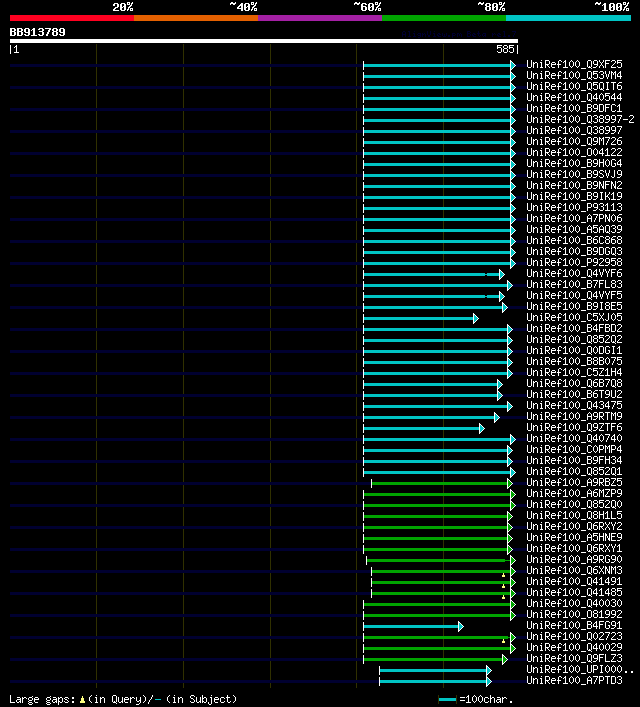This screenshot has width=640, height=707.
Task: Select hit UniRef100_A6MZP9
Action: (574, 493)
